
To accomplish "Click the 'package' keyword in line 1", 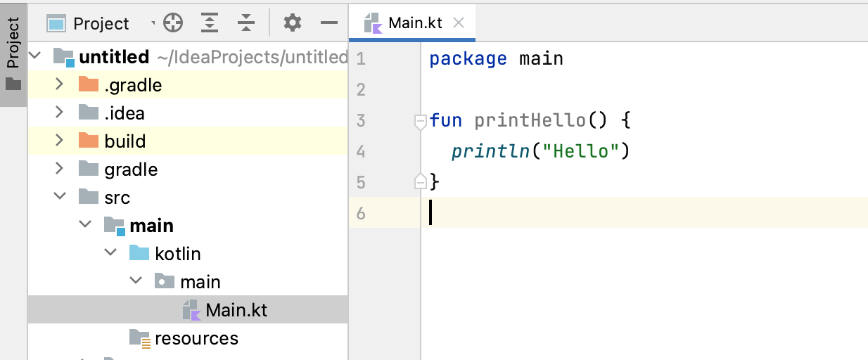I will pos(468,59).
